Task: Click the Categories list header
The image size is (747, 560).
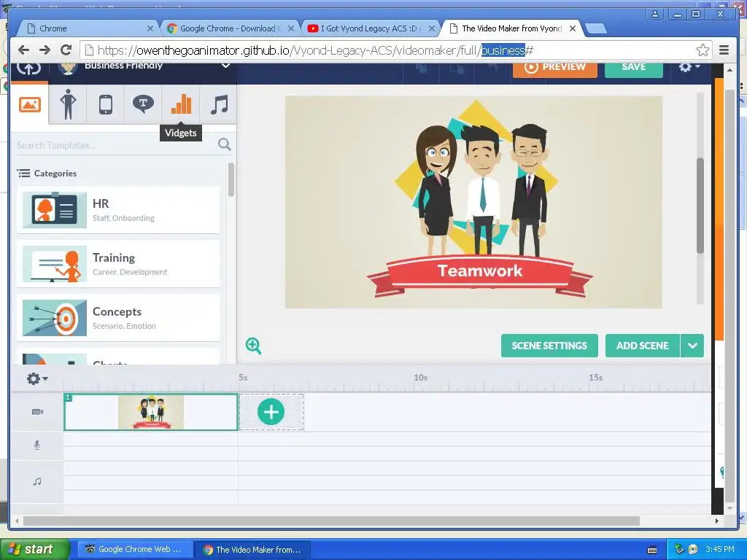Action: 47,174
